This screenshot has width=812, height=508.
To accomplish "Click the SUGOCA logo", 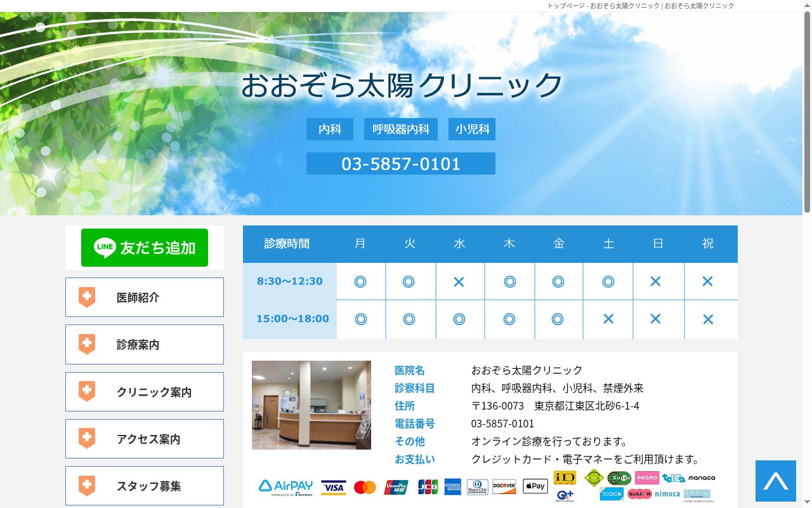I will (639, 494).
